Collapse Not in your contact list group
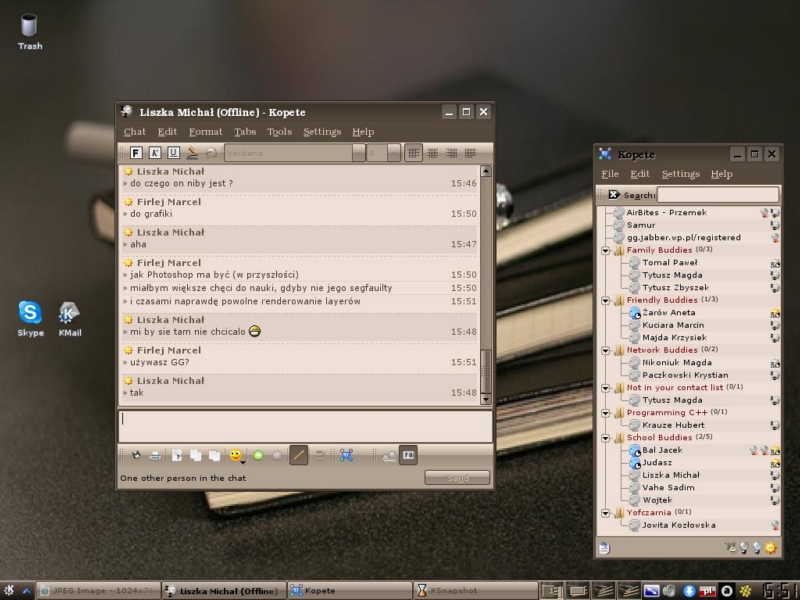 [x=606, y=388]
